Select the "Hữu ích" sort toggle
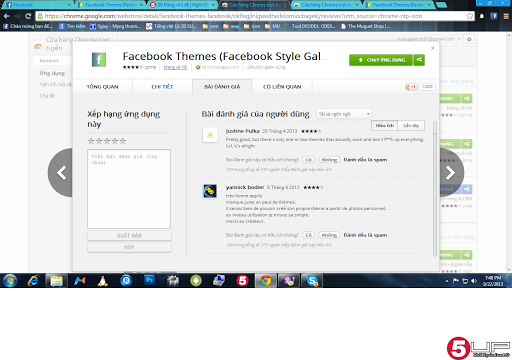This screenshot has width=512, height=360. tap(385, 126)
